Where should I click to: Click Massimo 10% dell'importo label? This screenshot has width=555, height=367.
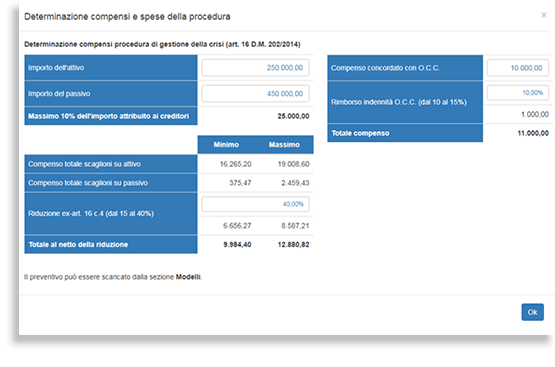(108, 116)
